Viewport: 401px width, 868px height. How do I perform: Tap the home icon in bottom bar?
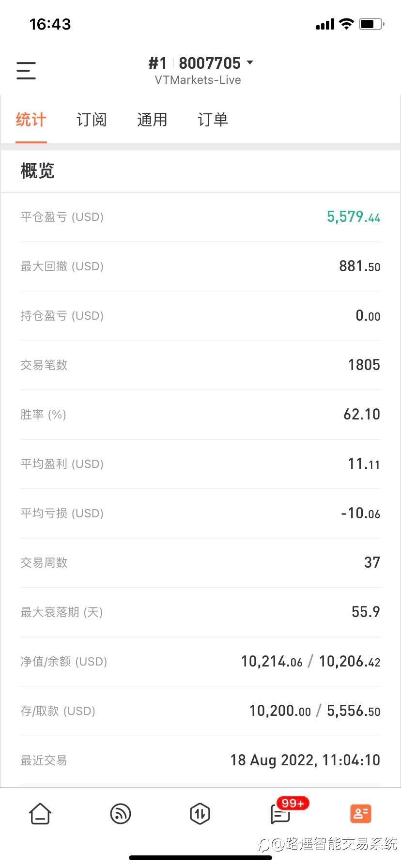click(40, 813)
